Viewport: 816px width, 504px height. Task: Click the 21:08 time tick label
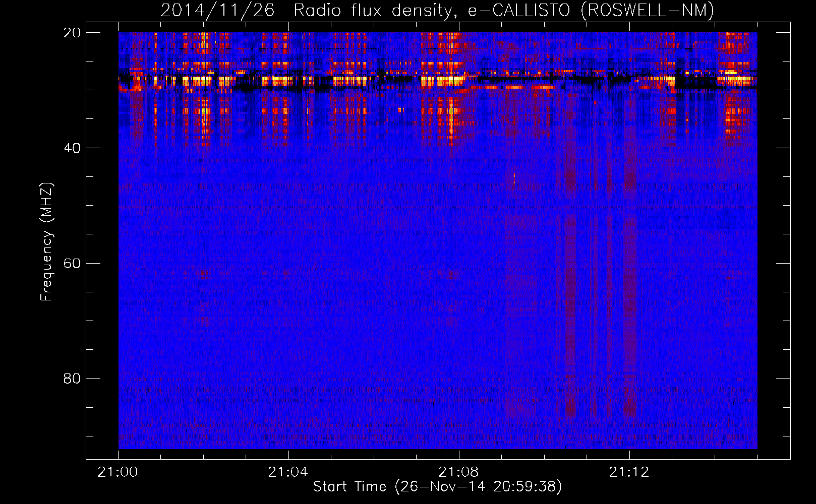tap(458, 472)
